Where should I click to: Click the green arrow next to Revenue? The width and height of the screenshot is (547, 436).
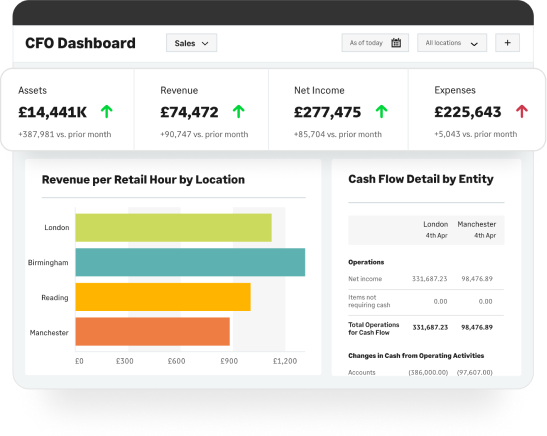coord(239,112)
